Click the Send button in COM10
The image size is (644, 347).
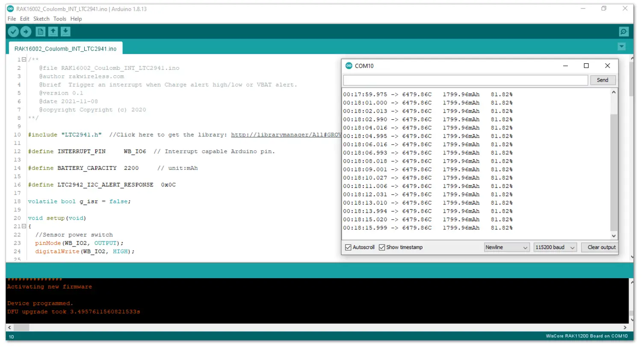click(x=603, y=80)
